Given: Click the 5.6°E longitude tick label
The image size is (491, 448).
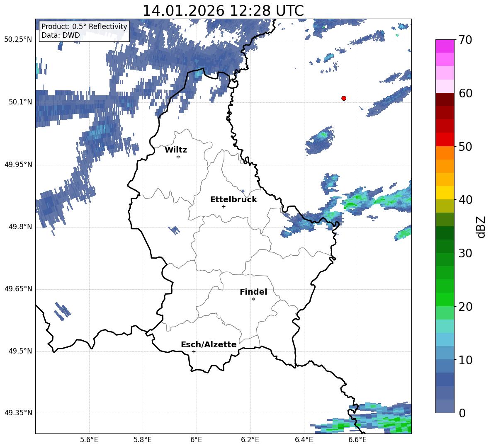Looking at the screenshot, I should click(89, 440).
